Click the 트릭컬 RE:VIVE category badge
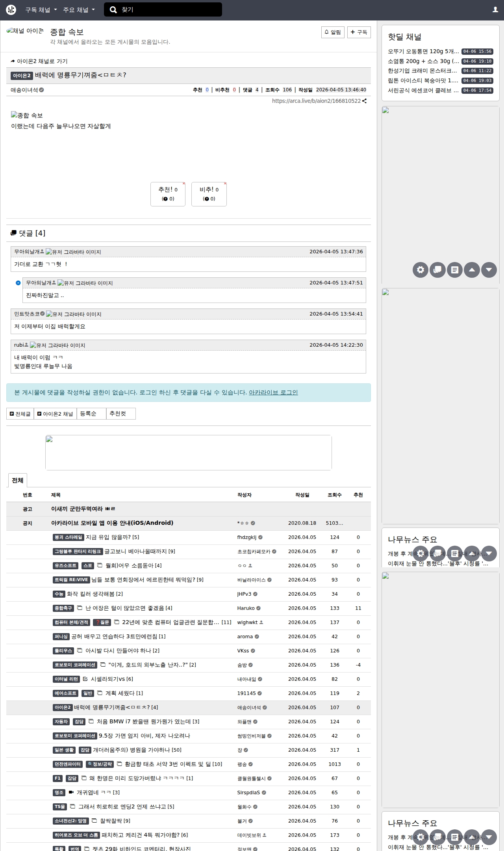This screenshot has height=851, width=504. (x=71, y=580)
